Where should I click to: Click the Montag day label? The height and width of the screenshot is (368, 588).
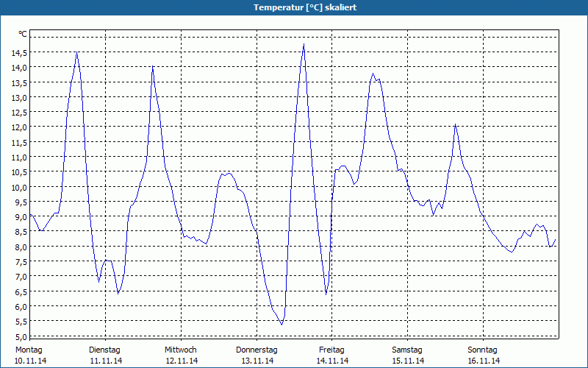(29, 350)
